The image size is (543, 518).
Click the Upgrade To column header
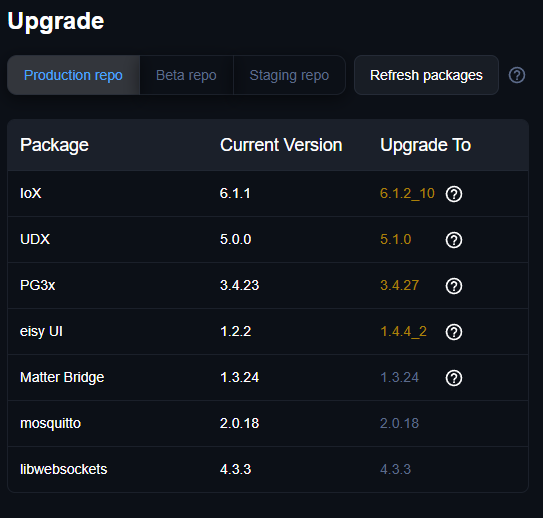[x=426, y=145]
